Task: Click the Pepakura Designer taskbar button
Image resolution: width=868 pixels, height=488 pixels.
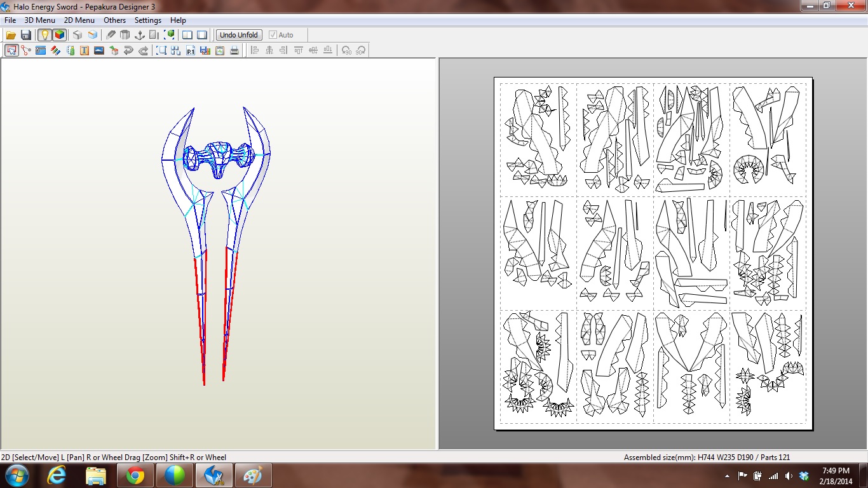Action: (x=214, y=475)
